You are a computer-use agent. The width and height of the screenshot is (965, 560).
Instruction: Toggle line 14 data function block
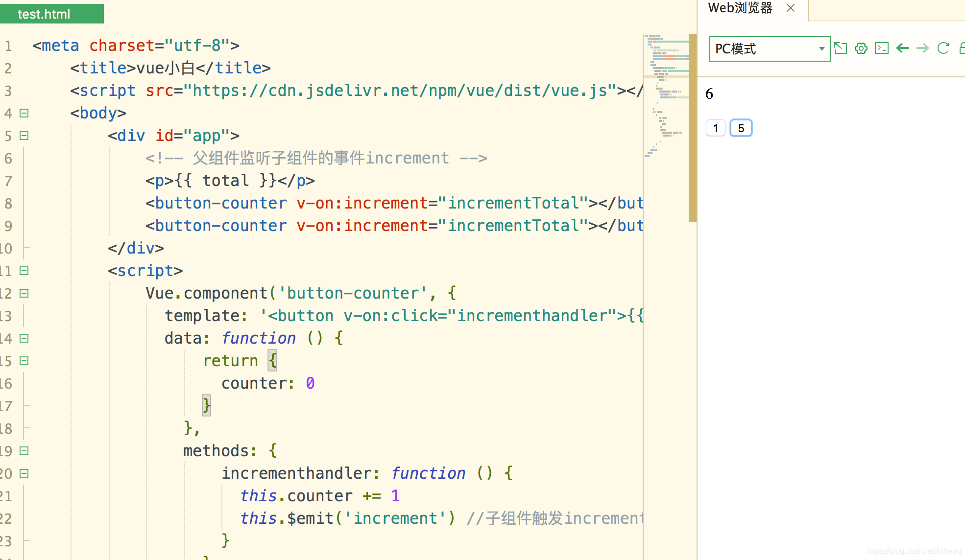(x=24, y=339)
